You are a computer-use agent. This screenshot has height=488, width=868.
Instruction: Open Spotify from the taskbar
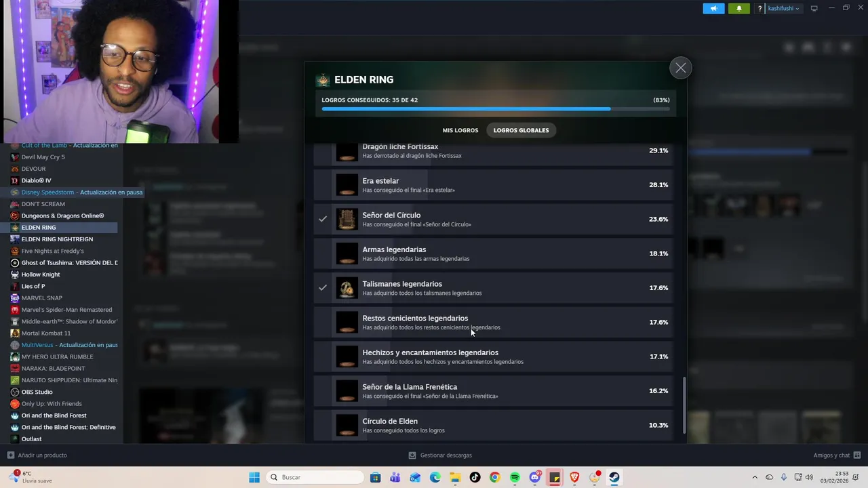515,477
